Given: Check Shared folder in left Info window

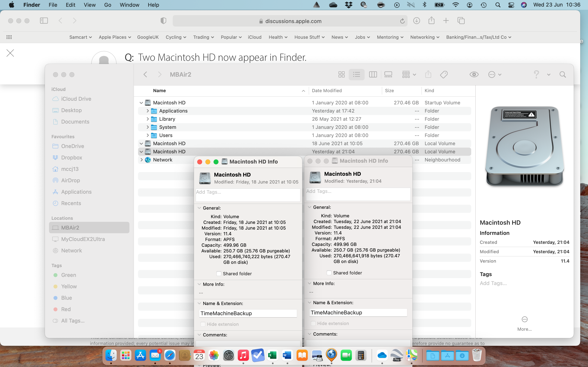Looking at the screenshot, I should [219, 274].
